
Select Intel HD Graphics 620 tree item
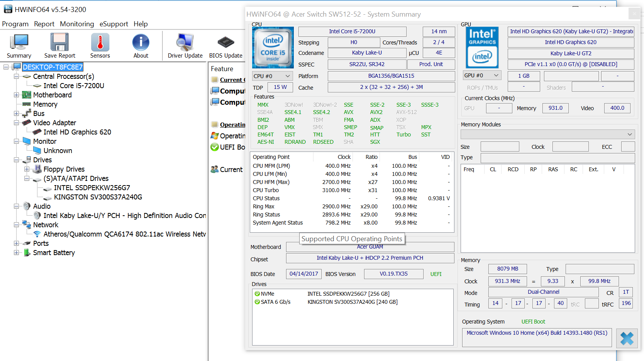pyautogui.click(x=77, y=132)
